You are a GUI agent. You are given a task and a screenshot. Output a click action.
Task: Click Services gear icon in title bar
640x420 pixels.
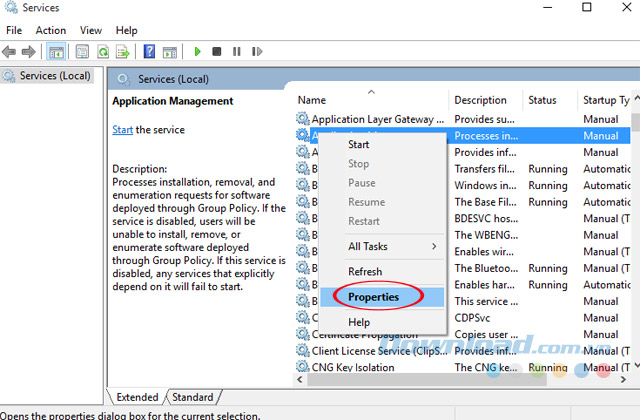click(11, 7)
